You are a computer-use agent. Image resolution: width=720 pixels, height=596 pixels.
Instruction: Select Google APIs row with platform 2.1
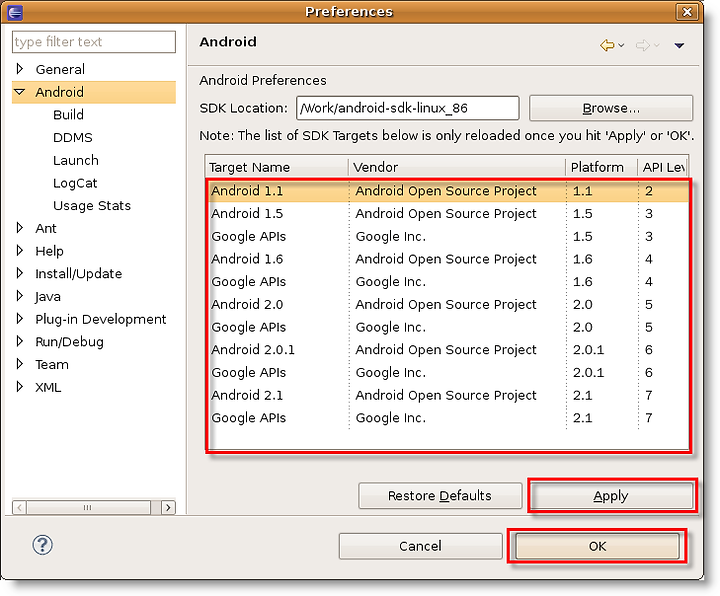(x=448, y=418)
